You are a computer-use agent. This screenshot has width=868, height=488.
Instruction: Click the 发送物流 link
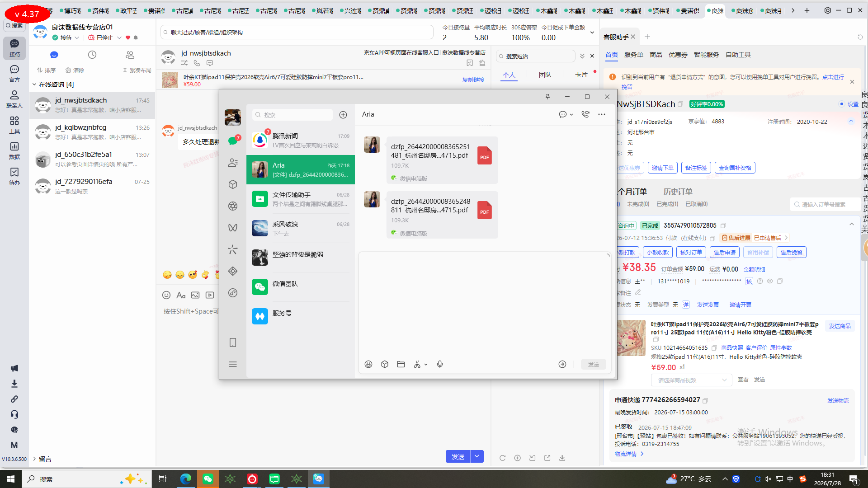click(x=838, y=401)
